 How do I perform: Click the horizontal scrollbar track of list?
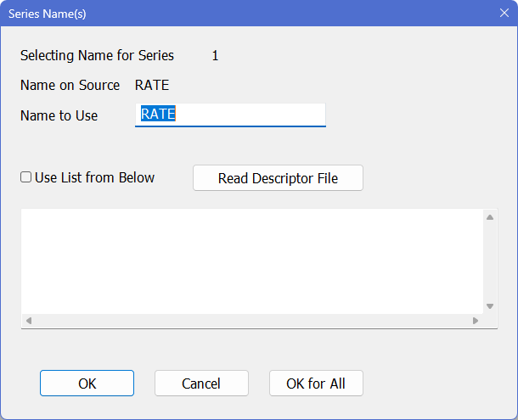tap(251, 321)
